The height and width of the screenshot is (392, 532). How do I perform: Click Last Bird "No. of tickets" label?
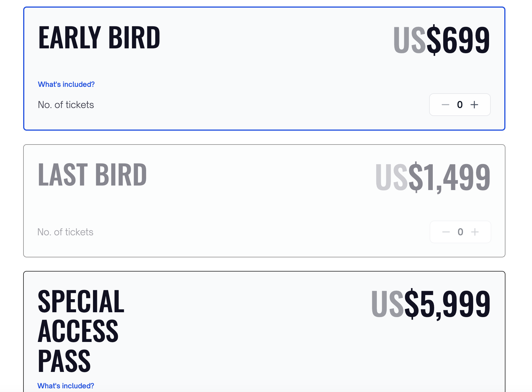coord(65,232)
